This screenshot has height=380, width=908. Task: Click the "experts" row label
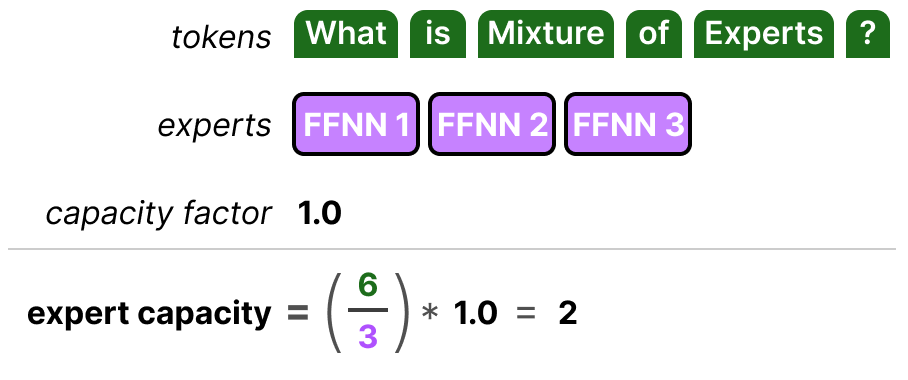pyautogui.click(x=214, y=126)
